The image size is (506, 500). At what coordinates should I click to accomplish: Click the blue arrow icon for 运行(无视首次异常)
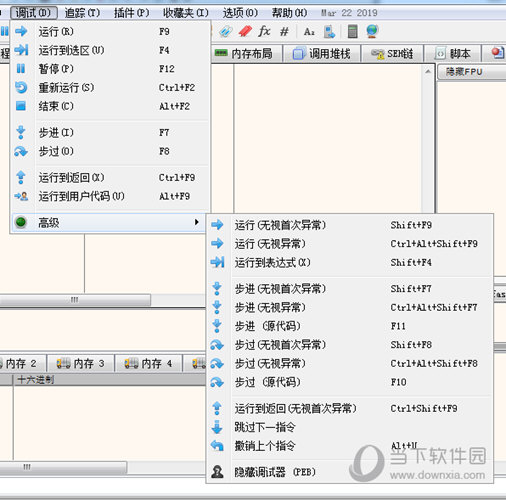pos(217,225)
